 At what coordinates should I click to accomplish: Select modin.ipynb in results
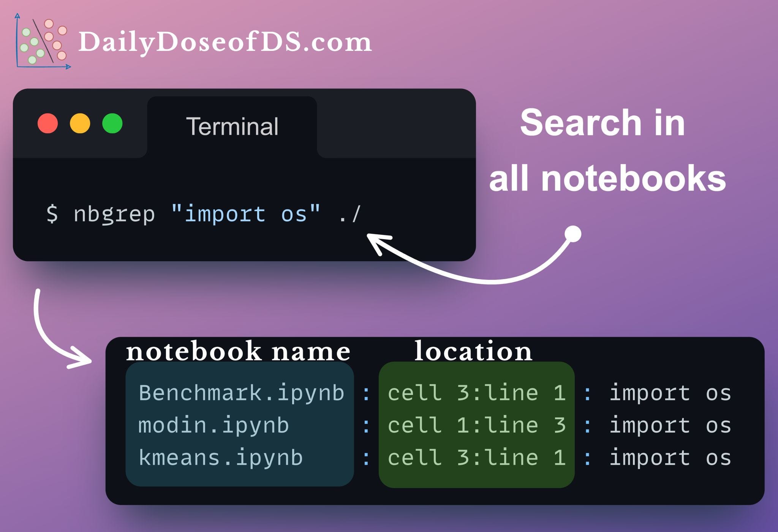click(x=213, y=425)
